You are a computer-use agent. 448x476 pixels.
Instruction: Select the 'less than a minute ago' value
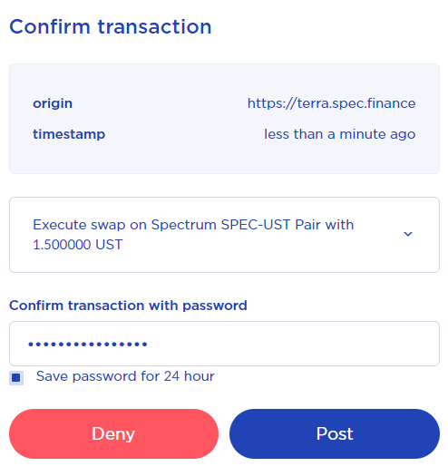tap(339, 134)
